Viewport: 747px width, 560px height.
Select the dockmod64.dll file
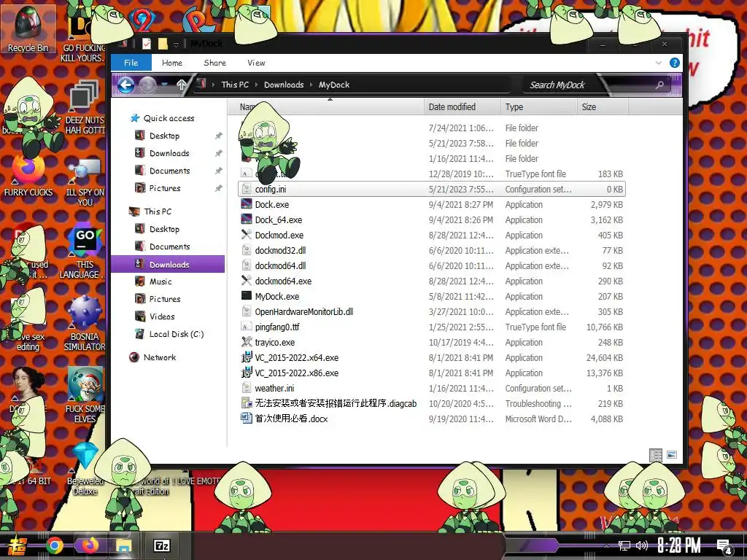[x=432, y=265]
